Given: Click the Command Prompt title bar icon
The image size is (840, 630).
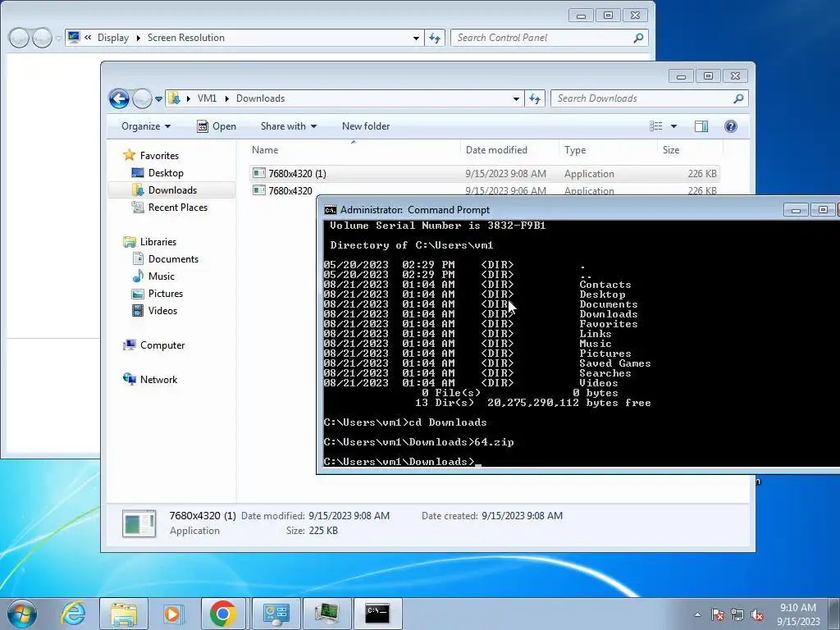Looking at the screenshot, I should 331,210.
